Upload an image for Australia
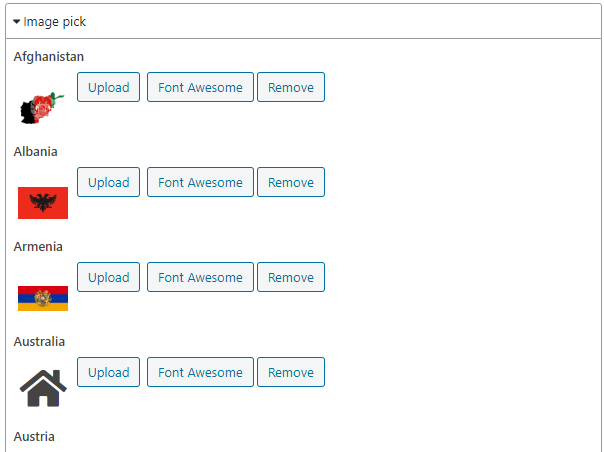Screen dimensions: 604x452 click(108, 372)
